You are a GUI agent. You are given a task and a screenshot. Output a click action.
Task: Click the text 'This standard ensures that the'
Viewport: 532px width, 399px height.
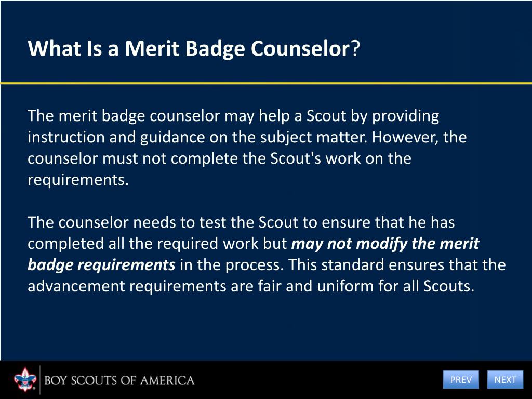click(x=397, y=265)
